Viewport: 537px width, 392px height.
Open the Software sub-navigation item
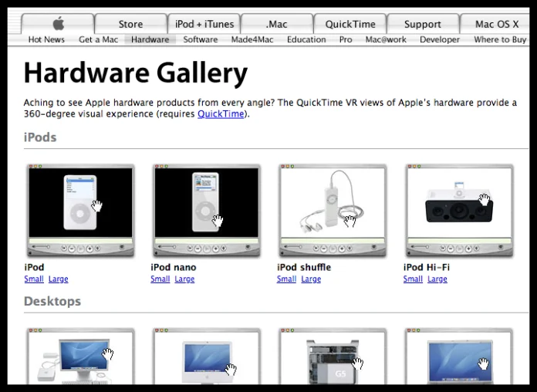click(201, 40)
